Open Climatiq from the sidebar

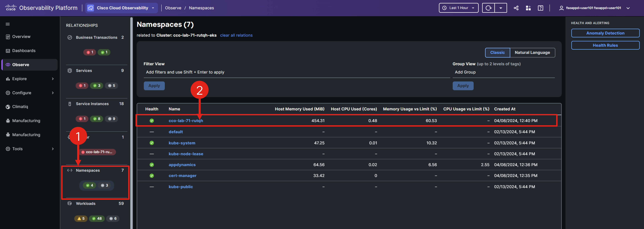[x=20, y=107]
